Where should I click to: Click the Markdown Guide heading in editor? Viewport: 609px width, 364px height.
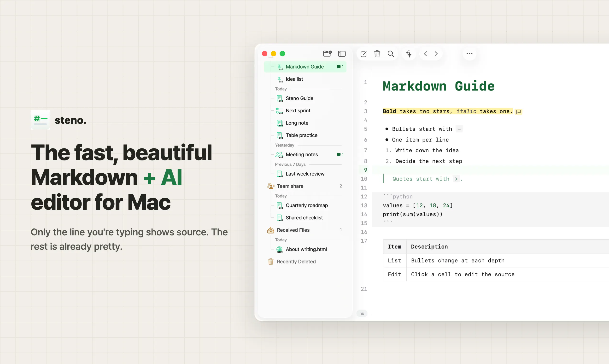[439, 86]
